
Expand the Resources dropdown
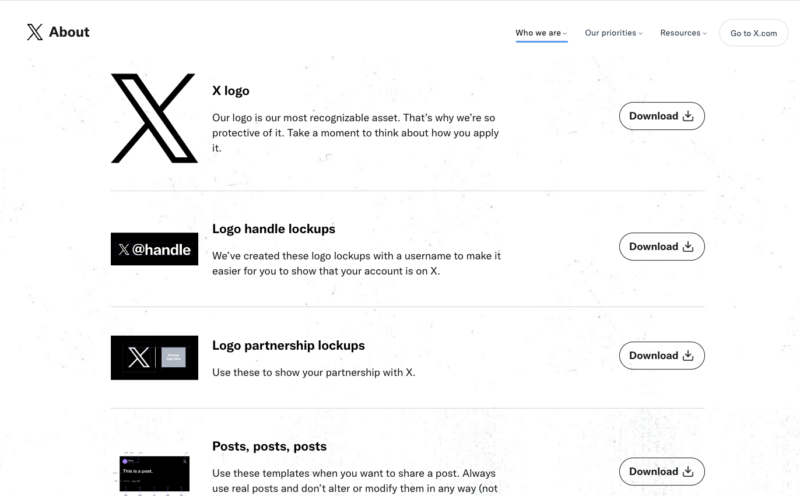[683, 33]
